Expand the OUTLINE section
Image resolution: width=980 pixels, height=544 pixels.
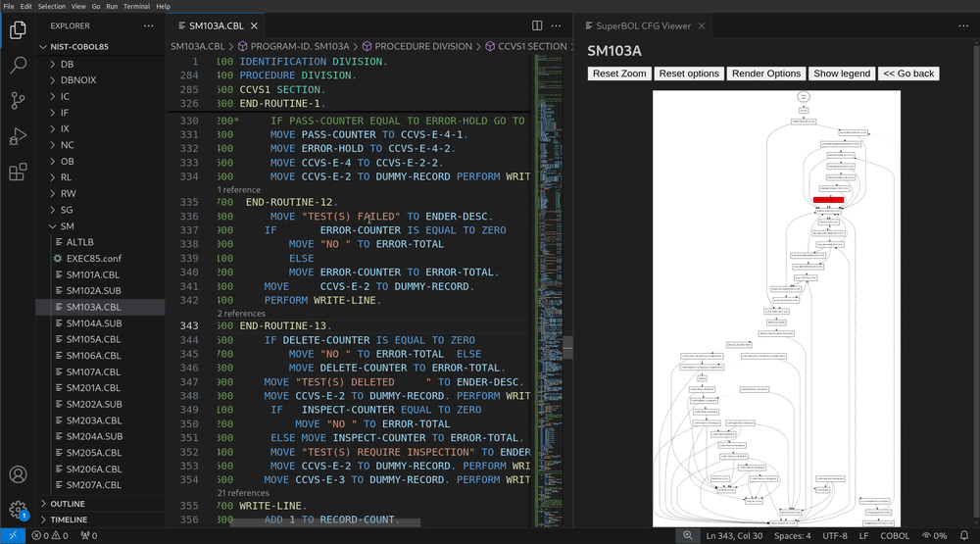67,504
